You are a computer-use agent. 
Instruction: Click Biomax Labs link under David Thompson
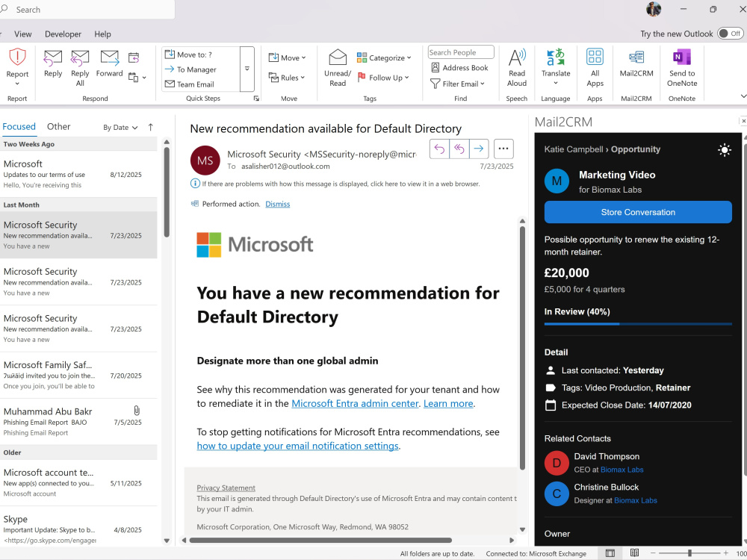click(622, 470)
